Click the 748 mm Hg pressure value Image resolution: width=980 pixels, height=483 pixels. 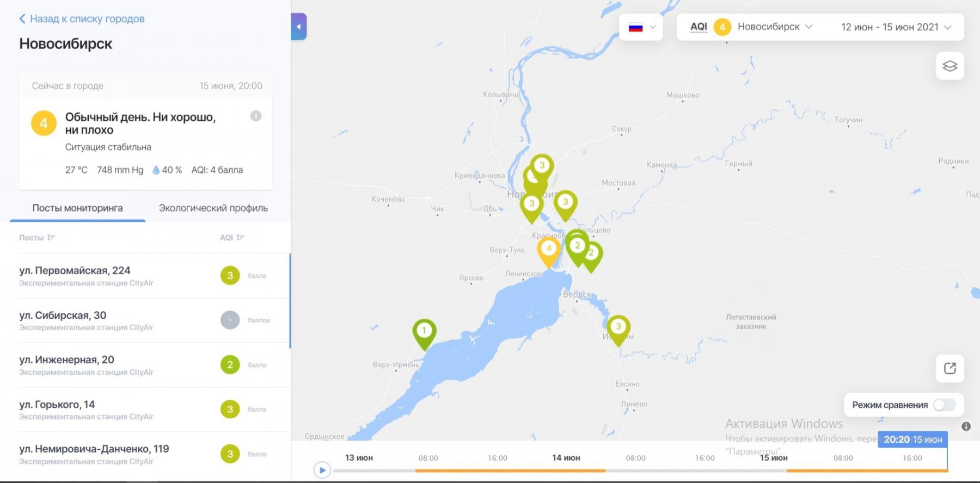pos(120,170)
